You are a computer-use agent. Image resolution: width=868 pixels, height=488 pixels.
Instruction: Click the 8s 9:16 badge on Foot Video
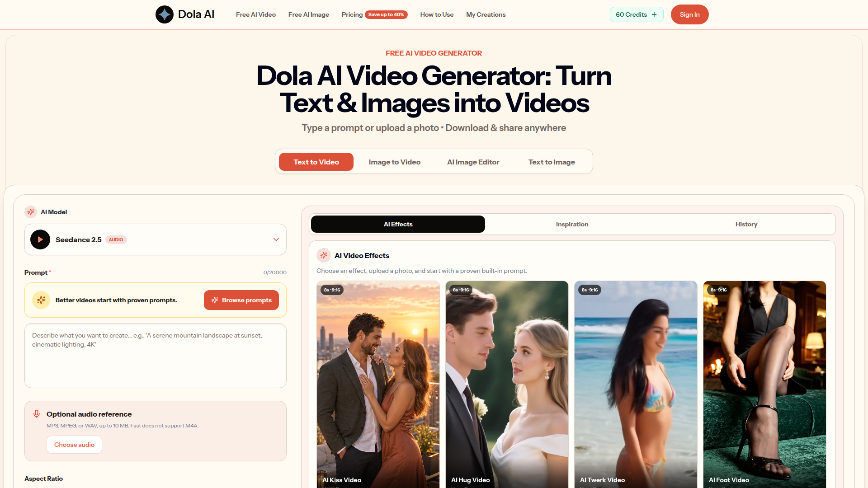click(718, 290)
